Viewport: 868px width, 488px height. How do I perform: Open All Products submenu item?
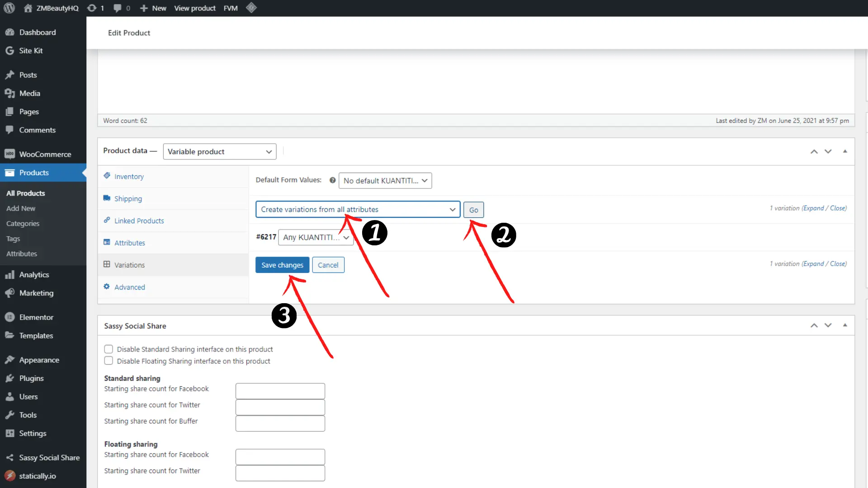pos(26,193)
